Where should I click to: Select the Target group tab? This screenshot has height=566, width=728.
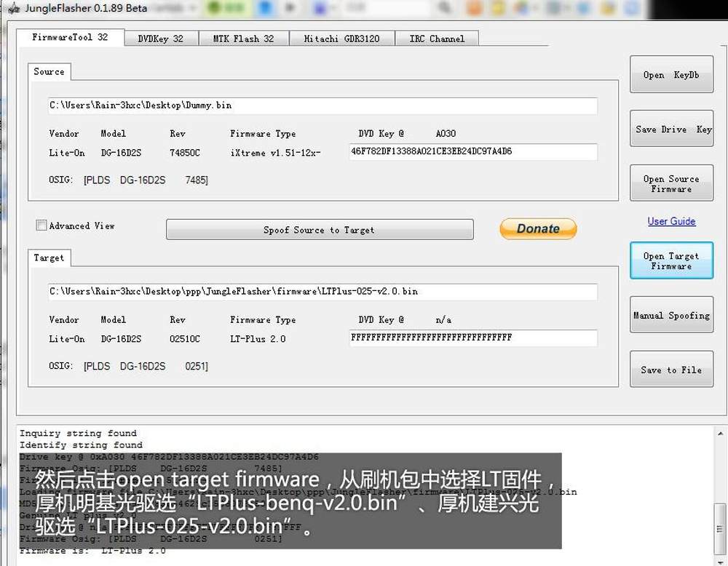[x=50, y=258]
